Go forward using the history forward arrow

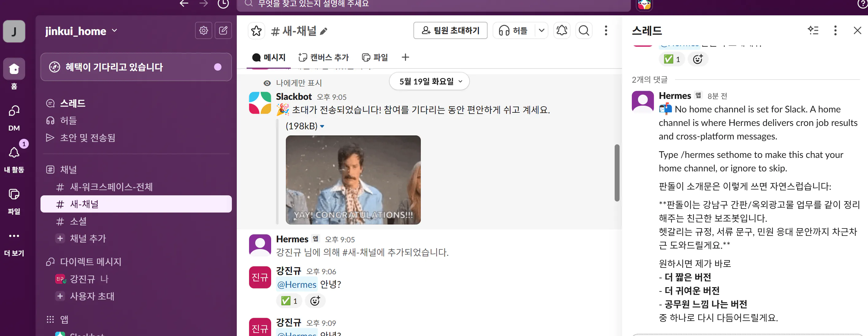point(204,4)
